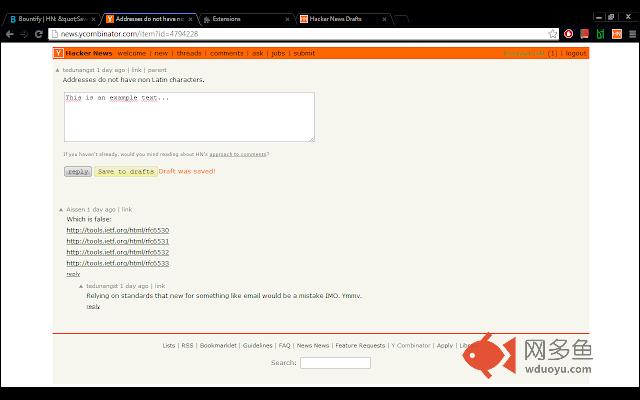The height and width of the screenshot is (400, 640).
Task: Open the threads menu link
Action: coord(189,53)
